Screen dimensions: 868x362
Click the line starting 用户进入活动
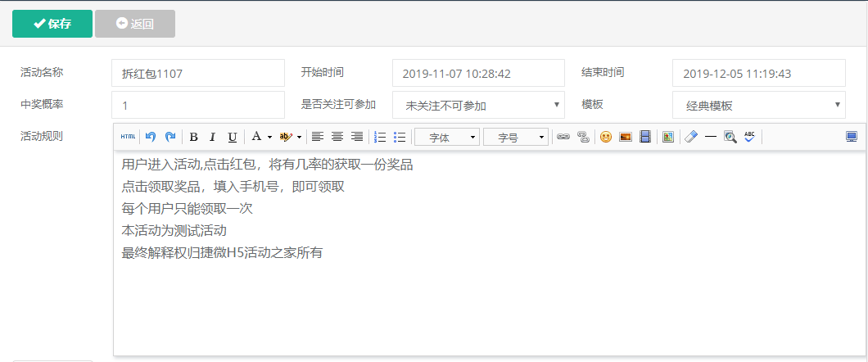click(x=267, y=165)
